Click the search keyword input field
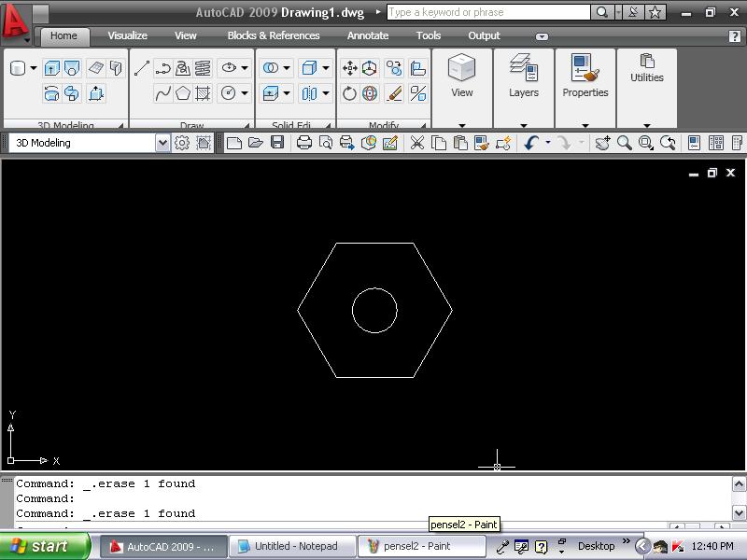 pyautogui.click(x=488, y=12)
